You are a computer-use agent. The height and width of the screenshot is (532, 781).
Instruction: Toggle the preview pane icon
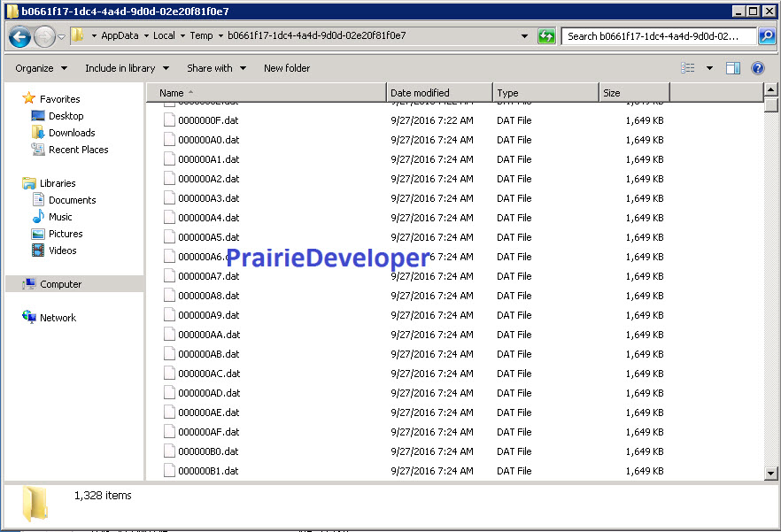tap(732, 68)
